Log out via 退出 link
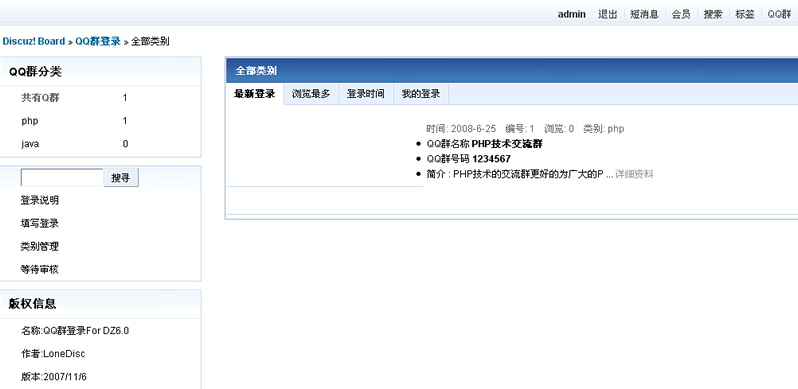Viewport: 798px width, 389px height. pyautogui.click(x=608, y=14)
